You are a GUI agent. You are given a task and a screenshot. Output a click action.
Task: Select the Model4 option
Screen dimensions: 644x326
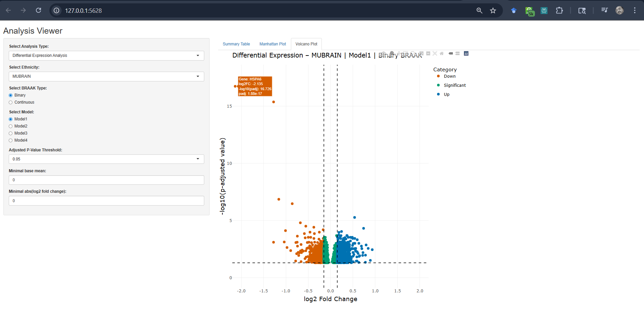click(11, 140)
